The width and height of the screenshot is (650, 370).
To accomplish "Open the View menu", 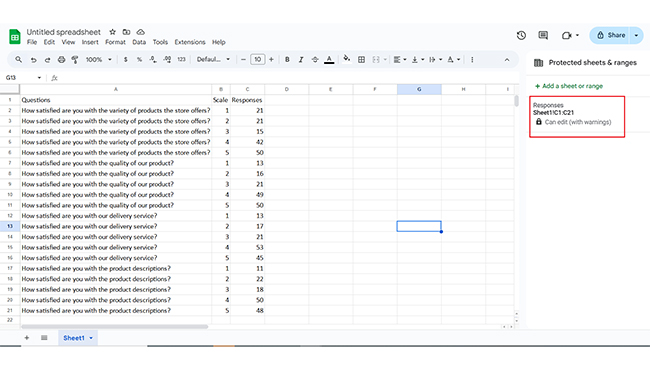I will click(68, 42).
